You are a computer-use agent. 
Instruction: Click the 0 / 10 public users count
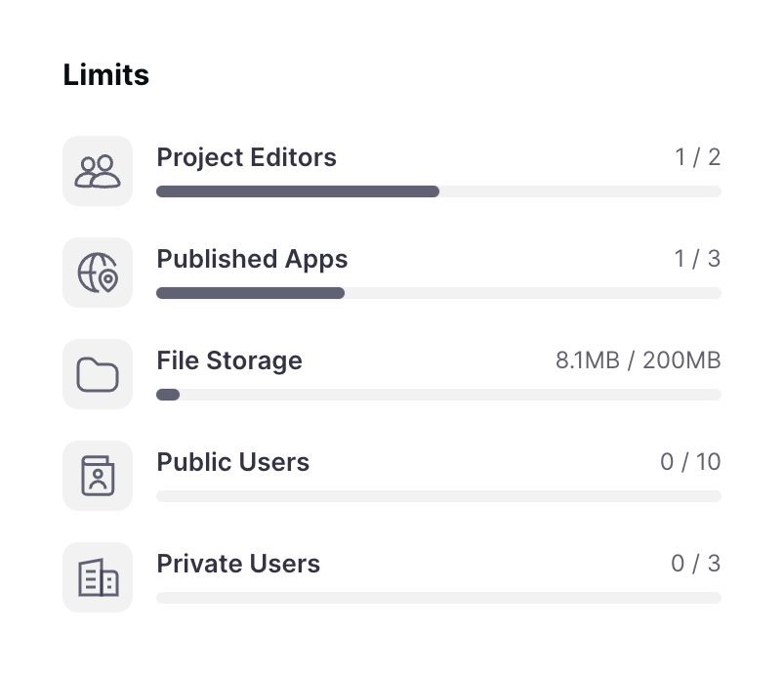(x=690, y=462)
